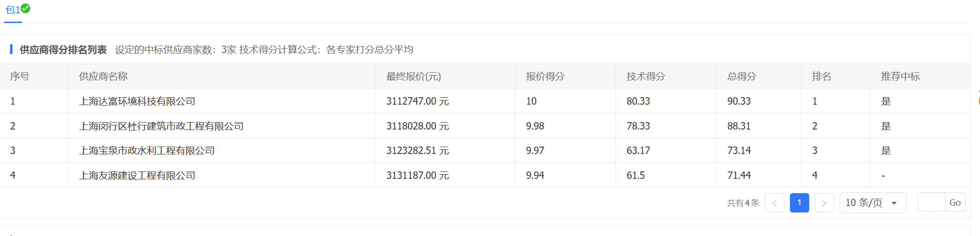Go to the previous page arrow
This screenshot has width=980, height=236.
[774, 203]
